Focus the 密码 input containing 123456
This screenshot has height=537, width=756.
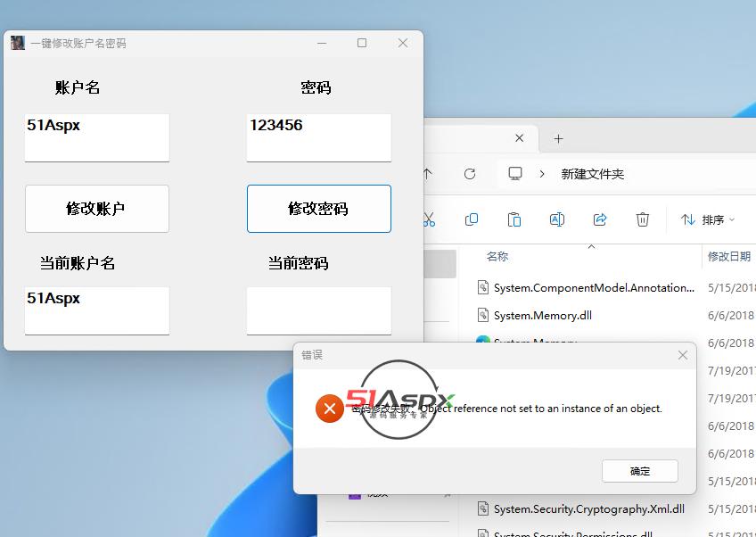[318, 138]
